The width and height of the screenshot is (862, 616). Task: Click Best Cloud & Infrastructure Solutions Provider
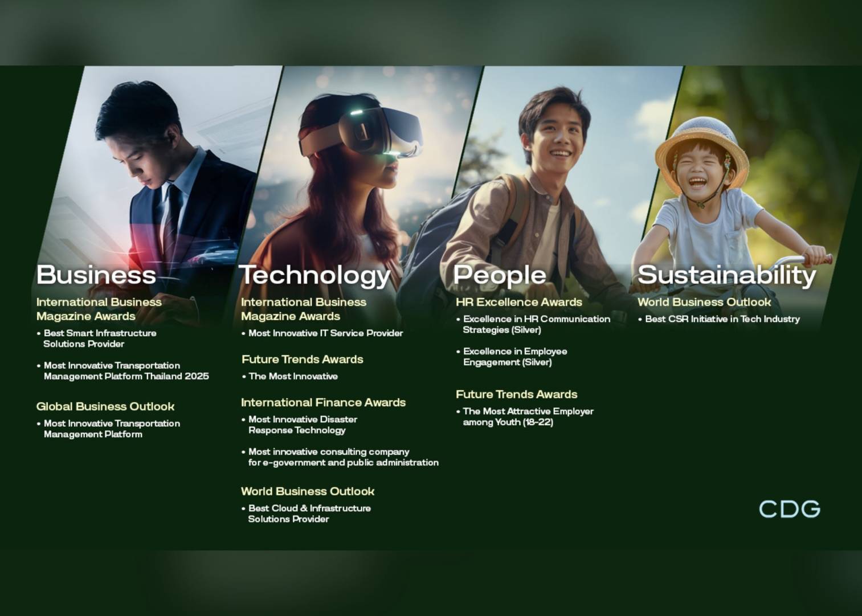click(x=309, y=513)
